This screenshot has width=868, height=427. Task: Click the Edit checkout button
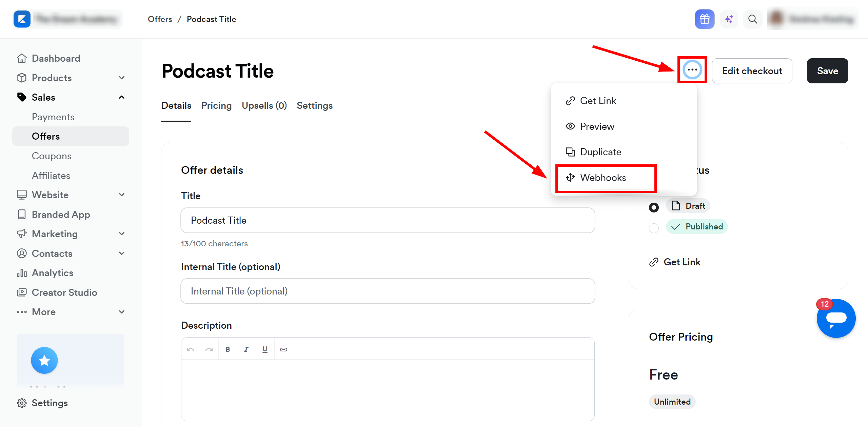[x=752, y=71]
